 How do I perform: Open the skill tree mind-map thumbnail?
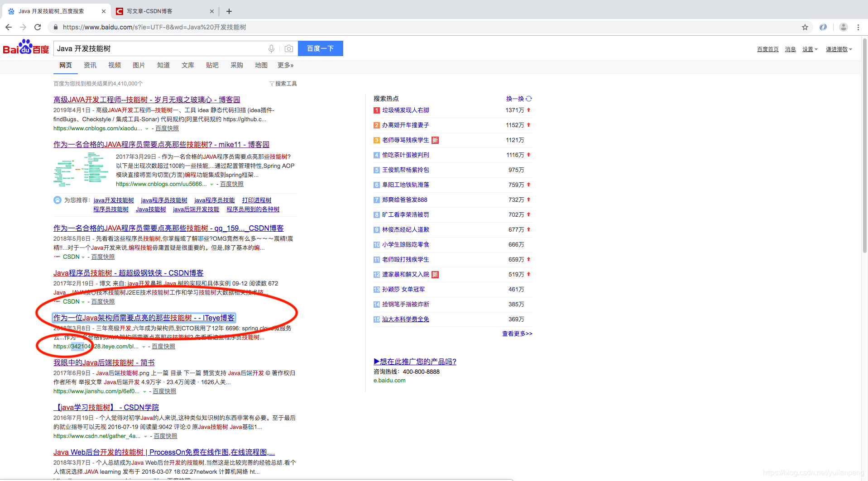81,170
